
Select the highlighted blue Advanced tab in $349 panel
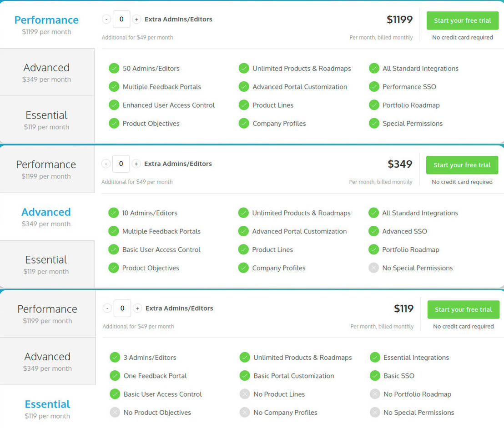click(x=47, y=217)
